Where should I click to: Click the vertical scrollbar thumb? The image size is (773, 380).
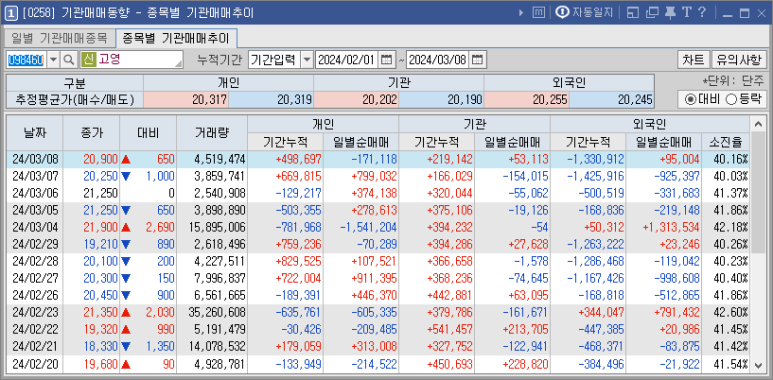(758, 191)
